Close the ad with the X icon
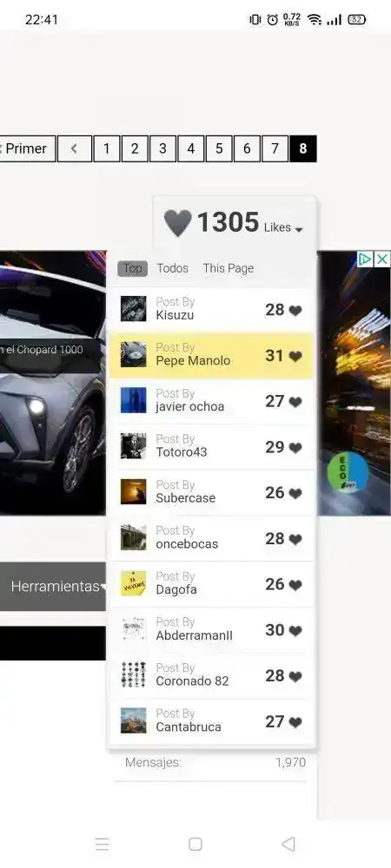Viewport: 391px width, 868px height. click(x=382, y=259)
